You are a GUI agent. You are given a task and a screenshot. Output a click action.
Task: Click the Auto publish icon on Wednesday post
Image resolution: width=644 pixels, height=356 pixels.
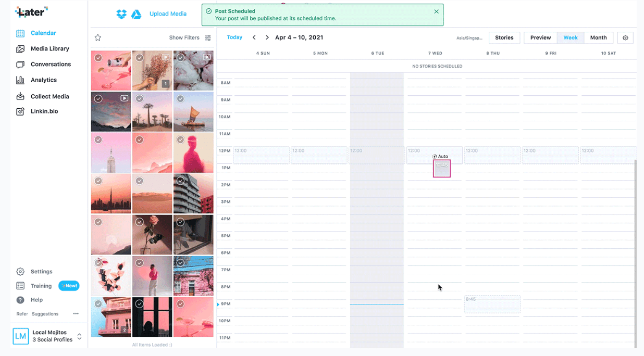point(435,157)
